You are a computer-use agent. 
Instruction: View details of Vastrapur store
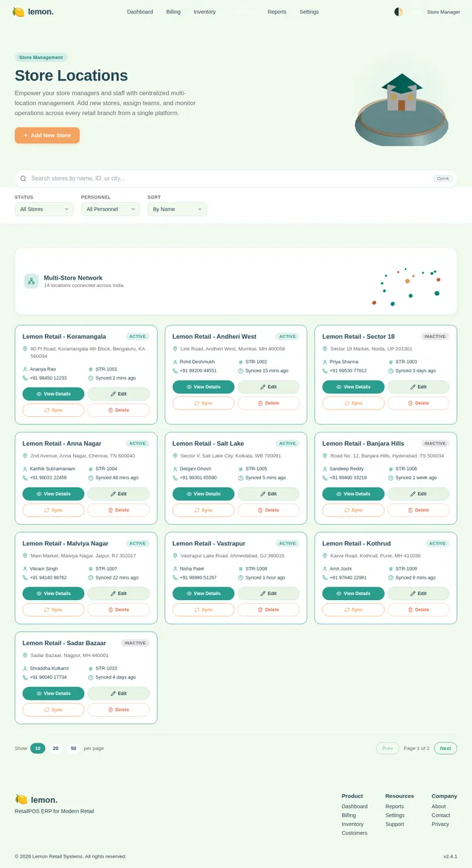204,593
